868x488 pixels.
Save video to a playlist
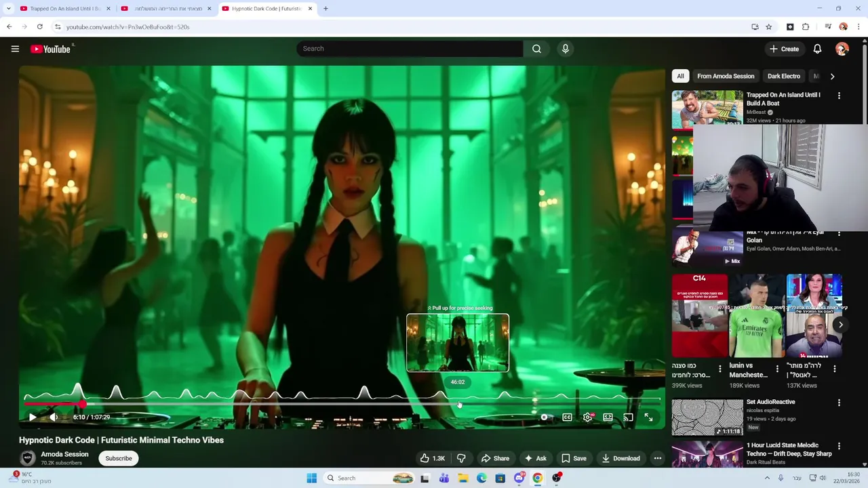pyautogui.click(x=574, y=458)
